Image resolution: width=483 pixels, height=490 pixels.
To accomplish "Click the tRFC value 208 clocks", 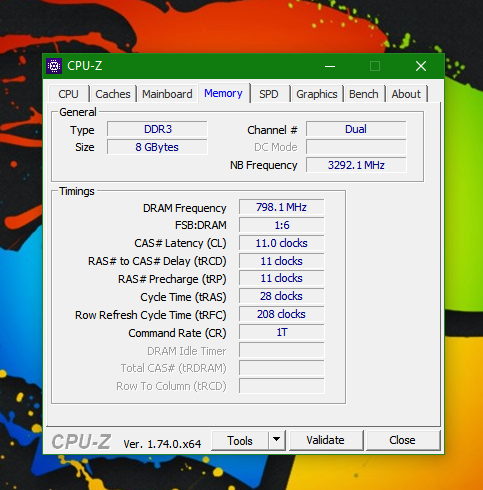I will click(x=282, y=314).
